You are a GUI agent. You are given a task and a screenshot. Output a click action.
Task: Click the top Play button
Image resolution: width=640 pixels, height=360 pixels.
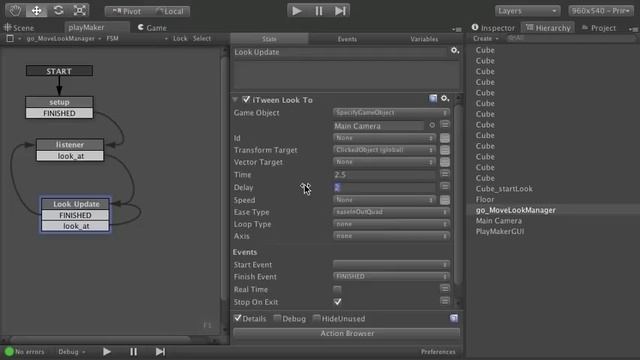(297, 11)
